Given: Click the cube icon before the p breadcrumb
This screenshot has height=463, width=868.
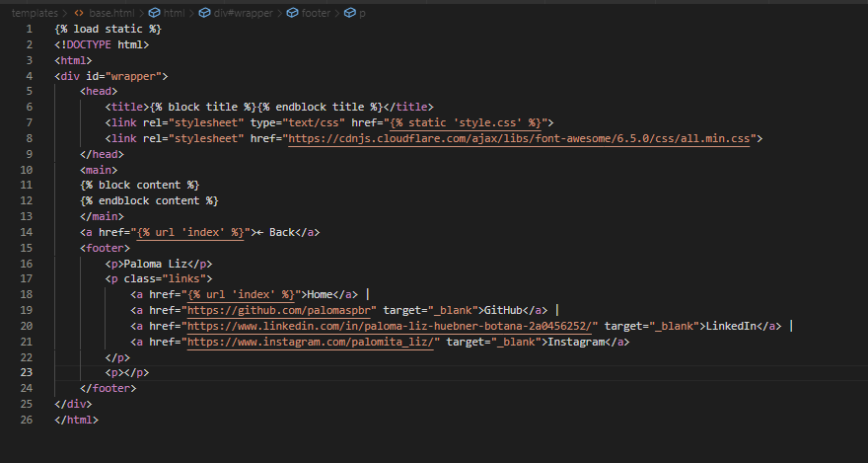Looking at the screenshot, I should pos(349,13).
